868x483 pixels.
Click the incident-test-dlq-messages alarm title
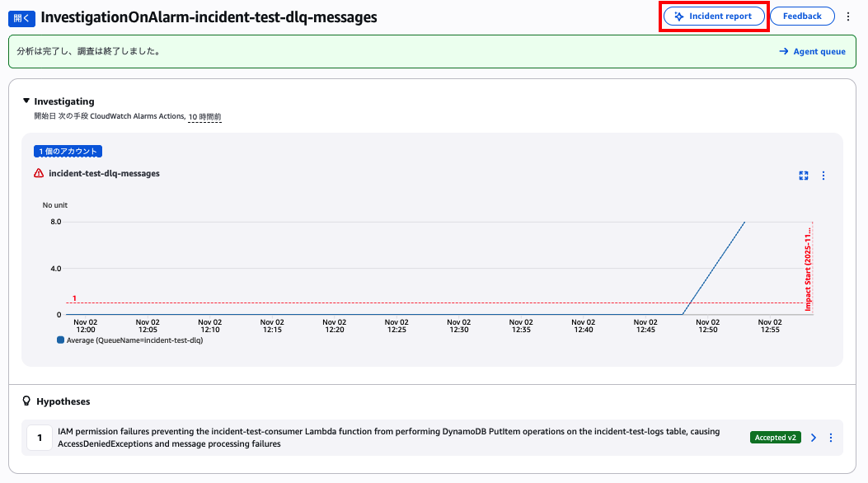pos(104,173)
